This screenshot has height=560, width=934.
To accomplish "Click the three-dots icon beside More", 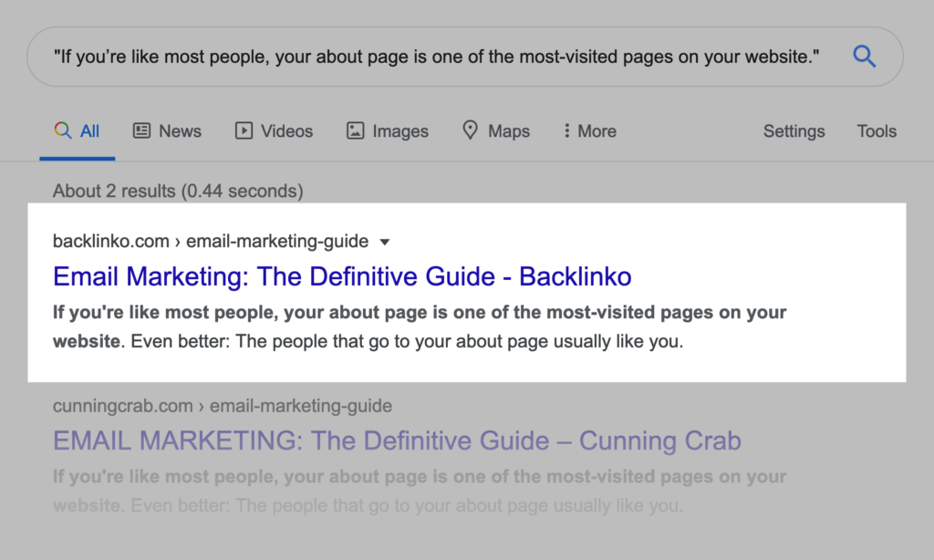I will click(x=566, y=130).
